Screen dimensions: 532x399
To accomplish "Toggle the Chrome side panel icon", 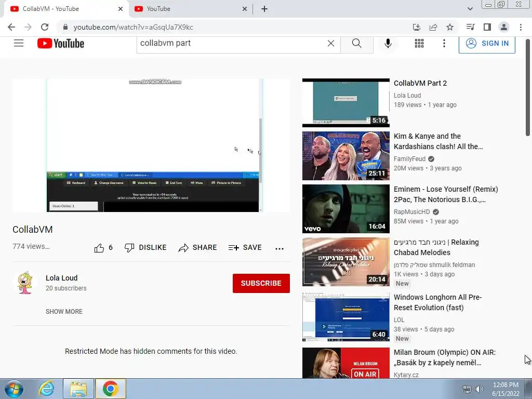I will click(x=487, y=27).
